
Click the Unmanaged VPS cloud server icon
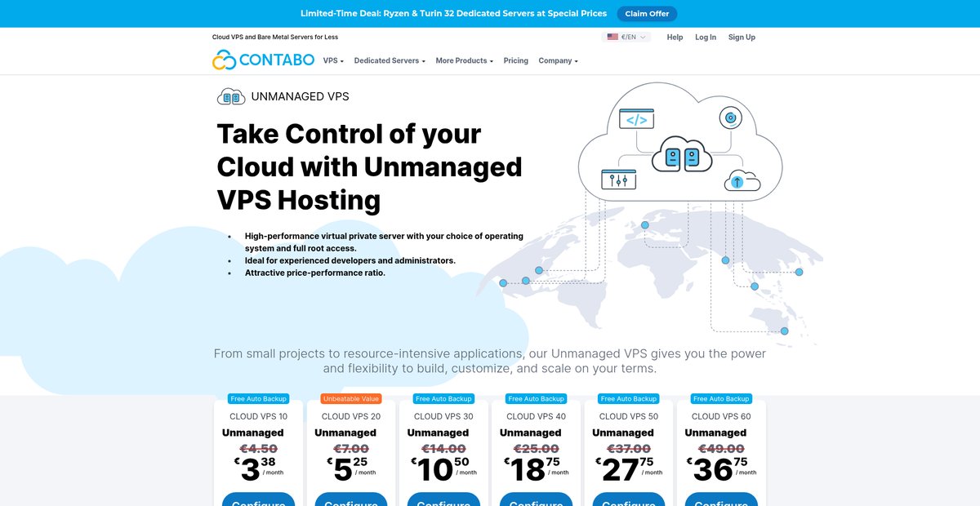[x=231, y=96]
